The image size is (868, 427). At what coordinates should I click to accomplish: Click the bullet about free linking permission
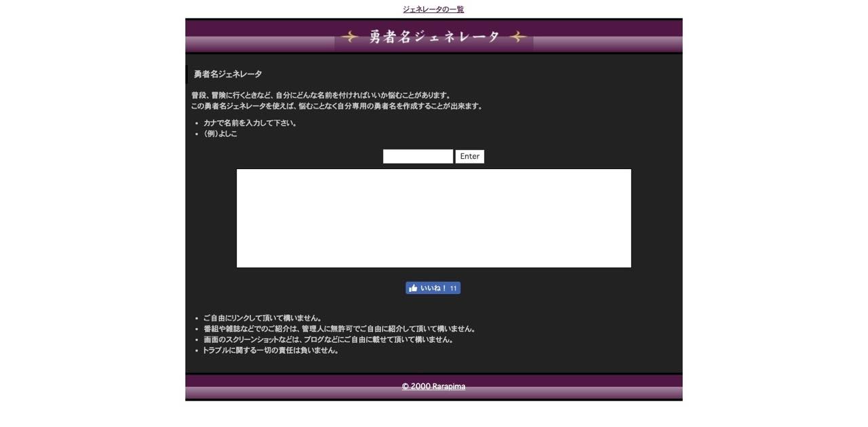pos(262,317)
